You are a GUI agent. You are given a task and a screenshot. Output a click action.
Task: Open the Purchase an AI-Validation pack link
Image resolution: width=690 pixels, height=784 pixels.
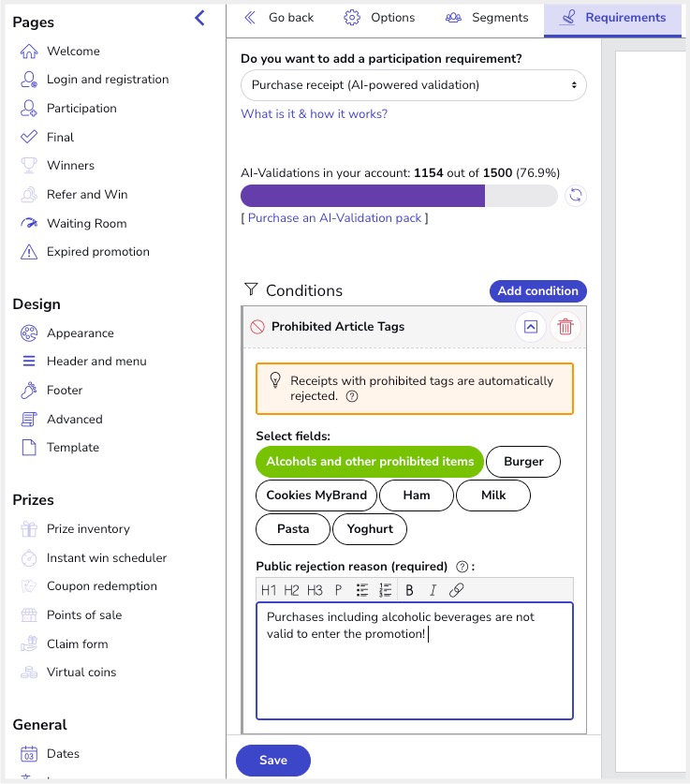[334, 218]
